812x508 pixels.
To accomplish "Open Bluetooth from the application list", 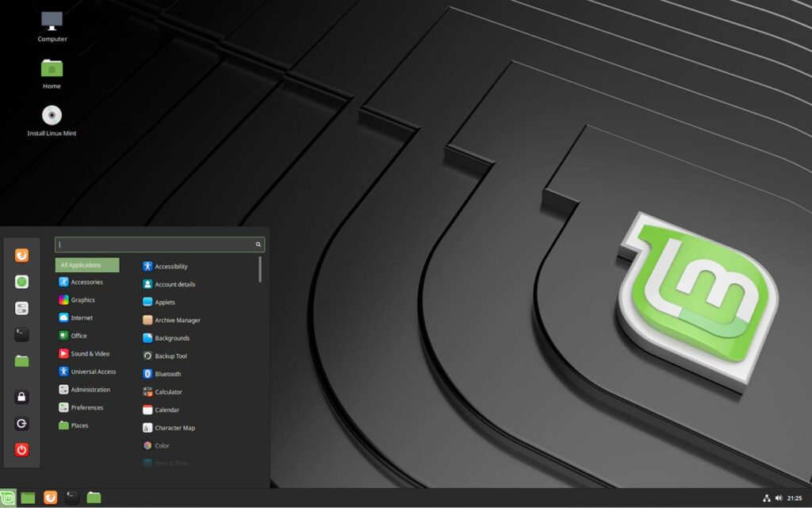I will click(162, 374).
